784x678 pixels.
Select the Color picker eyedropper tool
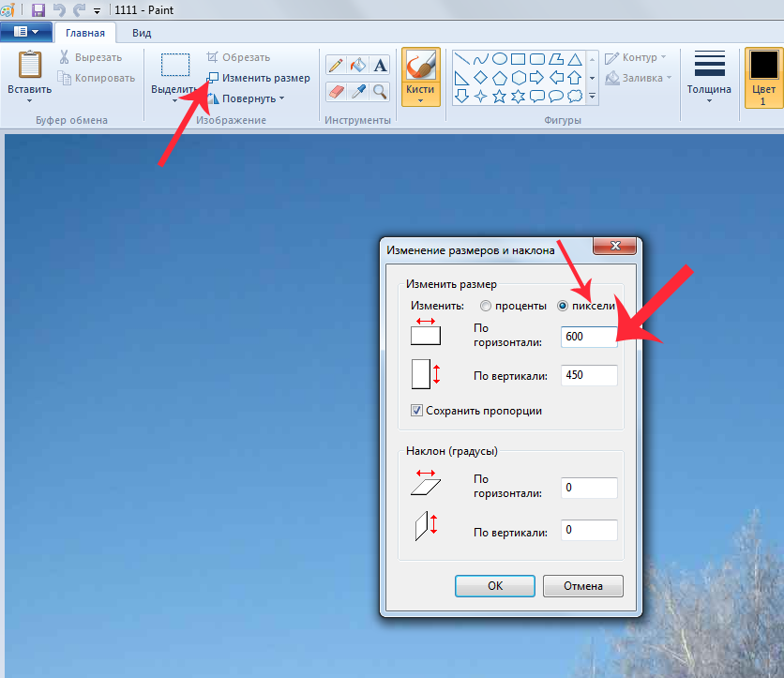click(357, 91)
